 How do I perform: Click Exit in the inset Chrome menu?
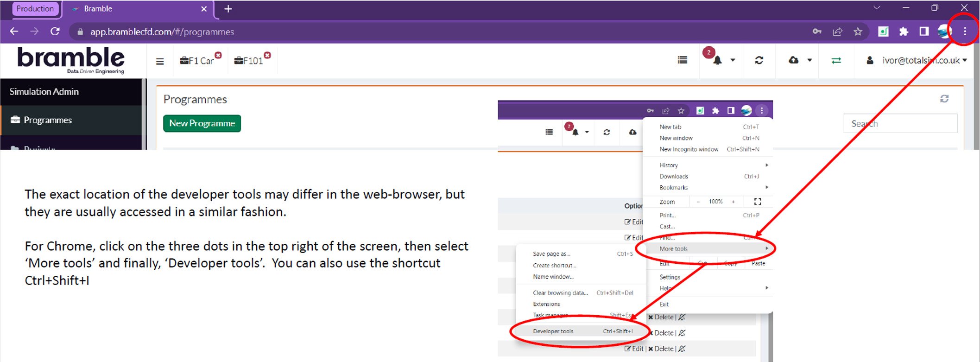click(708, 304)
